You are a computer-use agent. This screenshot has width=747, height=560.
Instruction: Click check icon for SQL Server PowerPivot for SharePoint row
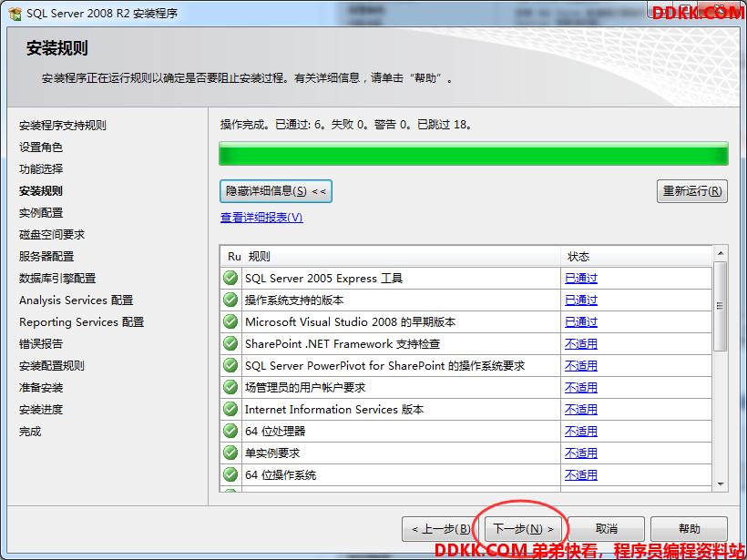230,365
